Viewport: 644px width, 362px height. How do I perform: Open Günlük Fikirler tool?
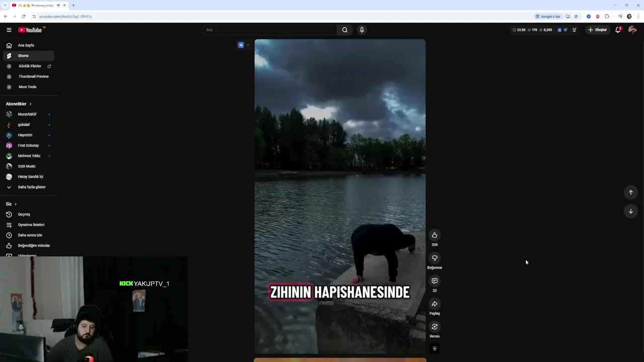pos(29,66)
